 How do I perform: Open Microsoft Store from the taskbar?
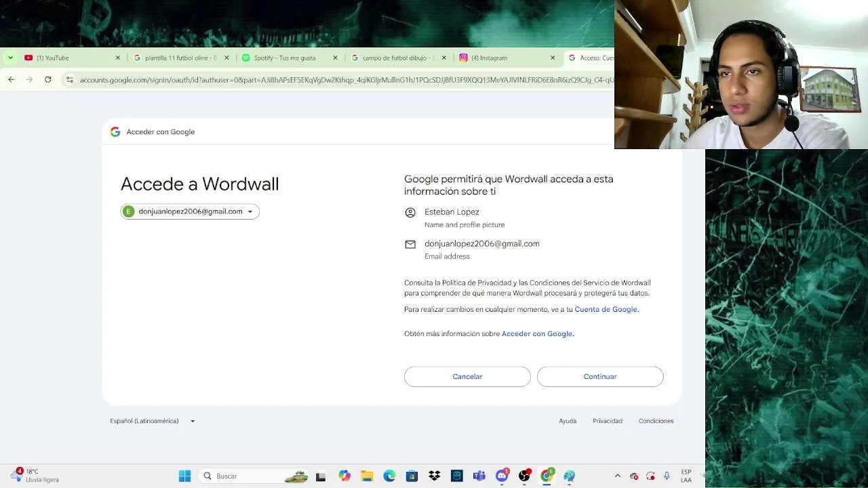click(x=412, y=476)
